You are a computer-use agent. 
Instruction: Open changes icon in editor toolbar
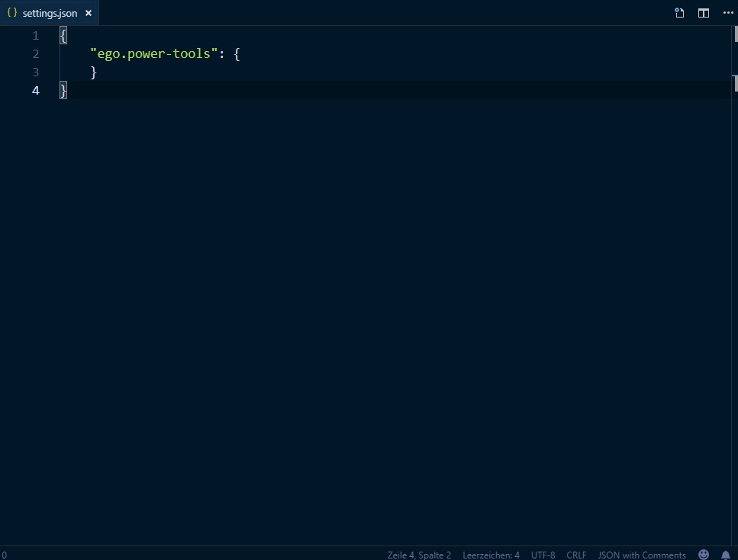(679, 13)
